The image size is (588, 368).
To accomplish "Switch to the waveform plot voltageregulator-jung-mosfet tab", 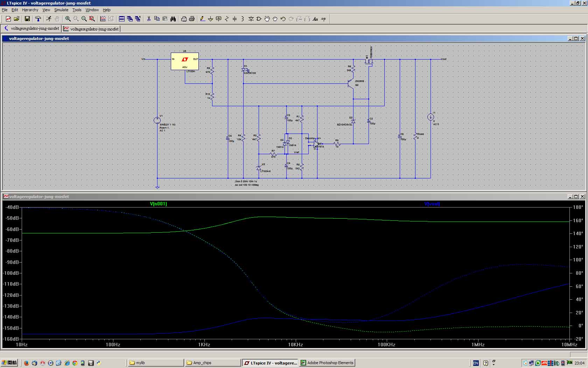I will point(91,29).
